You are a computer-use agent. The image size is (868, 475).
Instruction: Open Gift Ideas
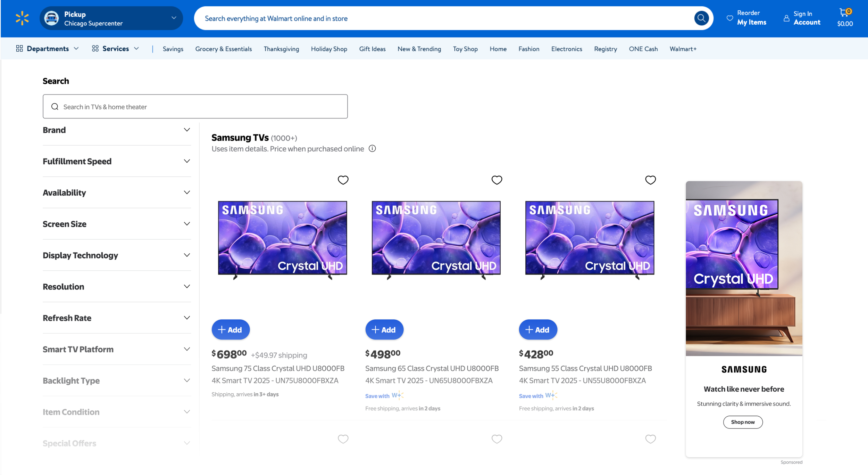372,49
